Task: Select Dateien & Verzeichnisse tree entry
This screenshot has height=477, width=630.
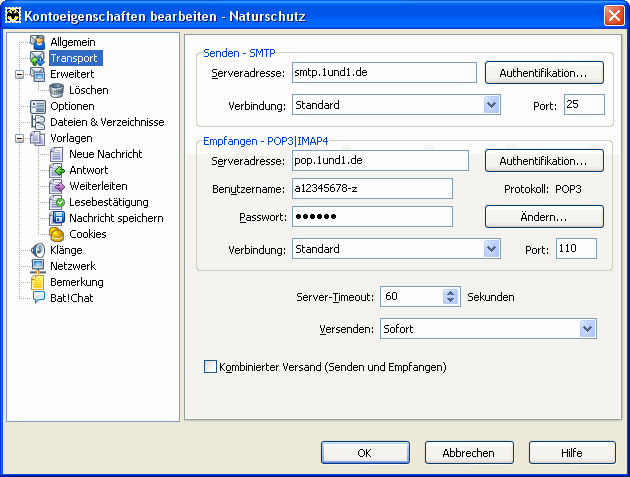Action: point(107,122)
